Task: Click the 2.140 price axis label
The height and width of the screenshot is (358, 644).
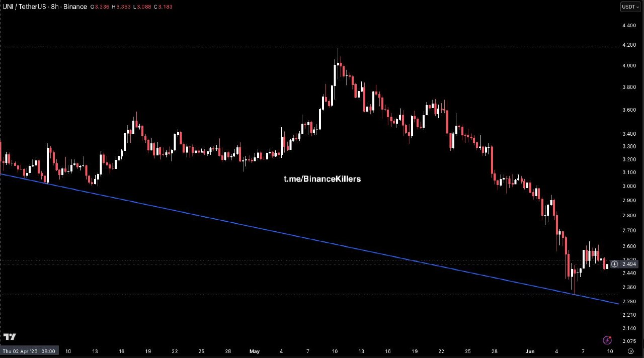Action: (629, 328)
